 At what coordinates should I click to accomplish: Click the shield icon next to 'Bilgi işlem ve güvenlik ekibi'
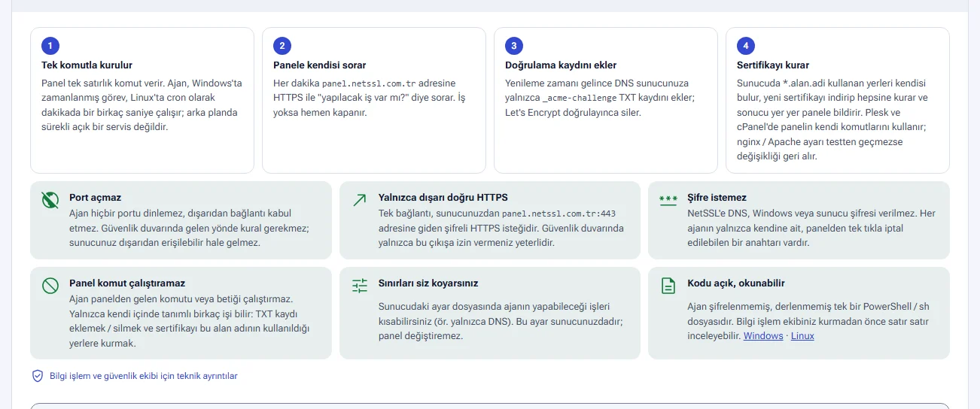tap(38, 376)
